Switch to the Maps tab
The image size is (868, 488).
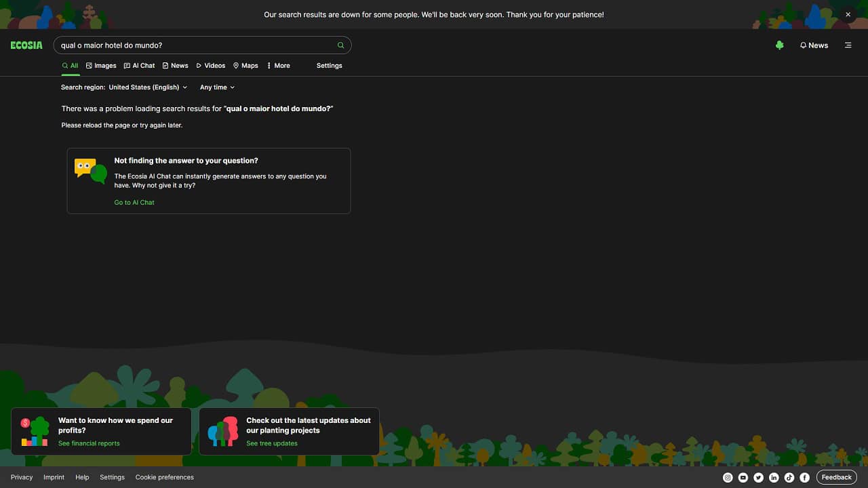(245, 66)
